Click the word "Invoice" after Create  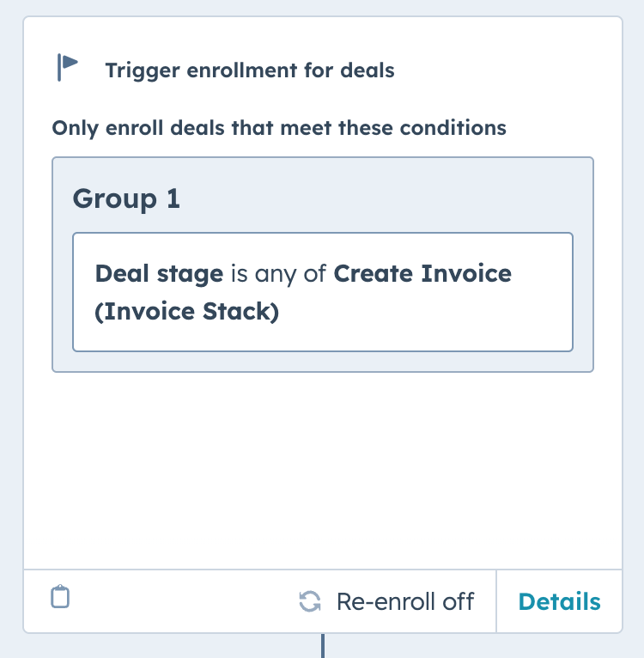pyautogui.click(x=466, y=274)
